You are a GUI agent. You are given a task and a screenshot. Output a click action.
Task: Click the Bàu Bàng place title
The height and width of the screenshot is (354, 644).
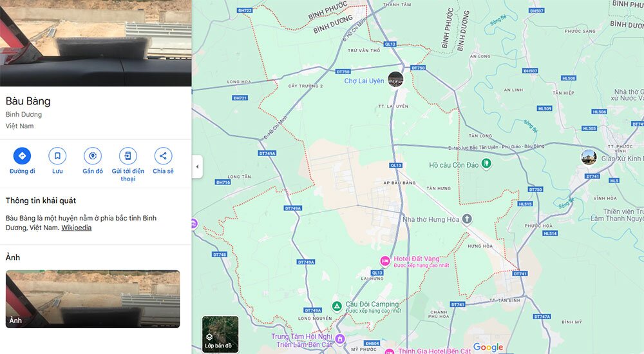pos(28,101)
